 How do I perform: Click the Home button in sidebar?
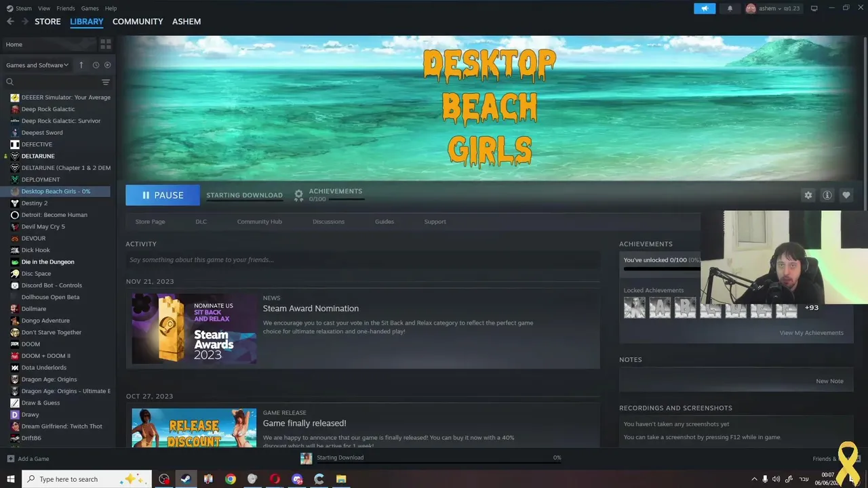tap(49, 45)
